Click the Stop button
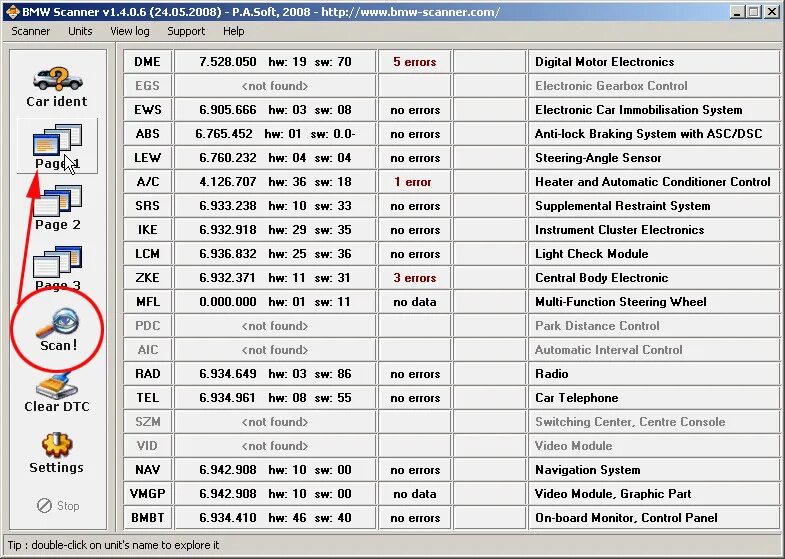Screen dimensions: 785x559 point(58,506)
